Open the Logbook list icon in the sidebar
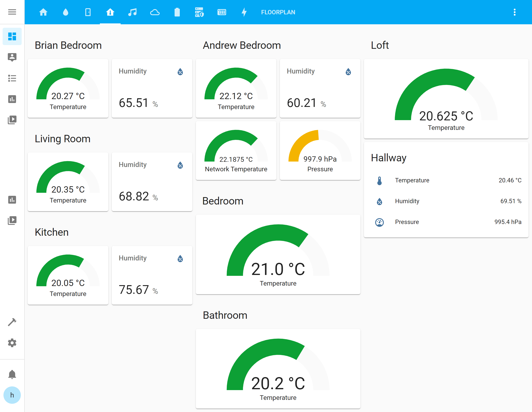 pos(12,78)
